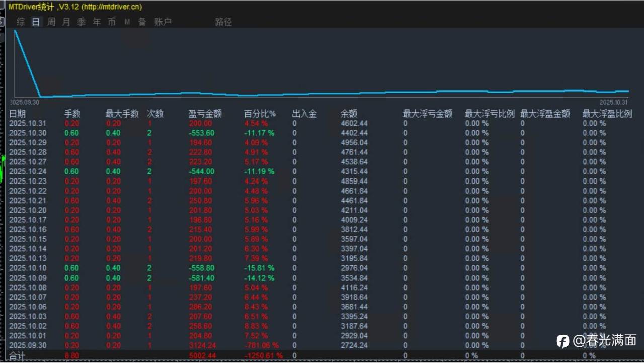The width and height of the screenshot is (644, 363).
Task: Select the 合计 totals row label
Action: (x=17, y=356)
